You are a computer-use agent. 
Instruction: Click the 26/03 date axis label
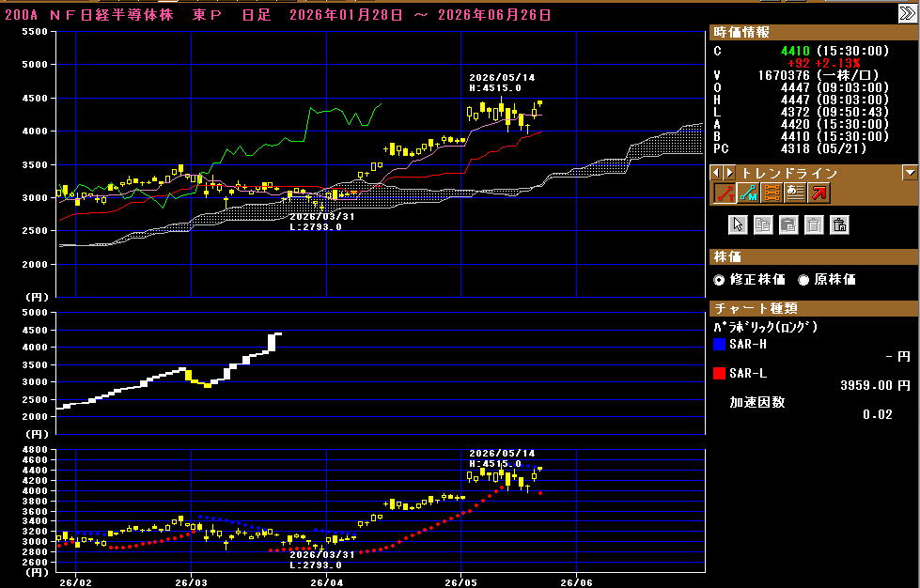192,582
